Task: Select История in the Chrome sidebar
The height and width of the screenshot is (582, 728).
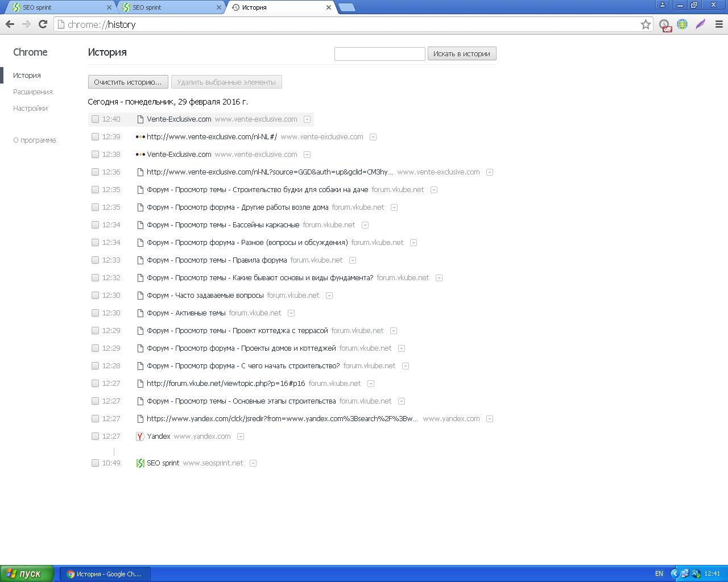Action: (27, 75)
